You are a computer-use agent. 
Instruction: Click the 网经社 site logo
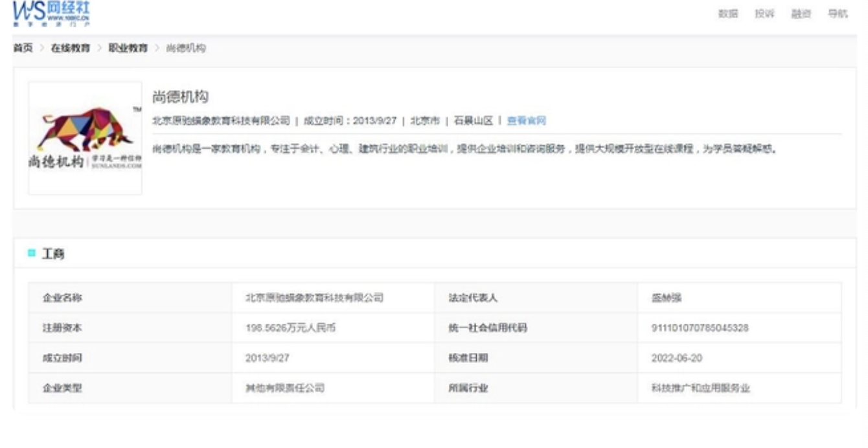click(x=51, y=14)
